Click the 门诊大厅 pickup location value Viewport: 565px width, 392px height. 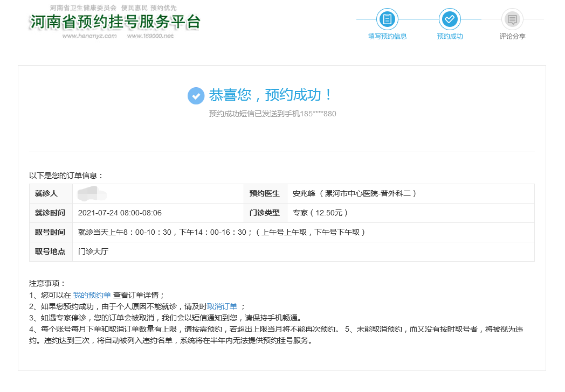pyautogui.click(x=93, y=251)
